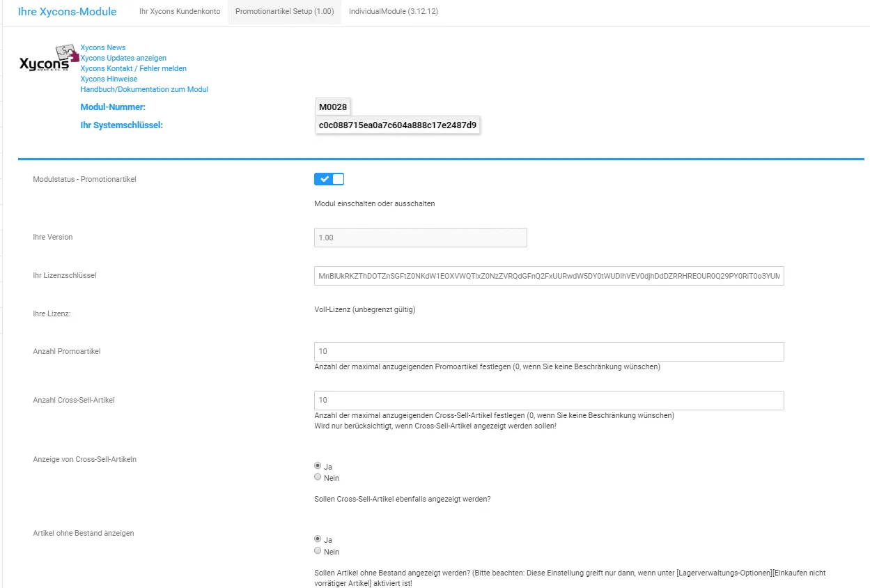Screen dimensions: 870x588
Task: Click Xycons Updates anzeigen link
Action: click(123, 58)
